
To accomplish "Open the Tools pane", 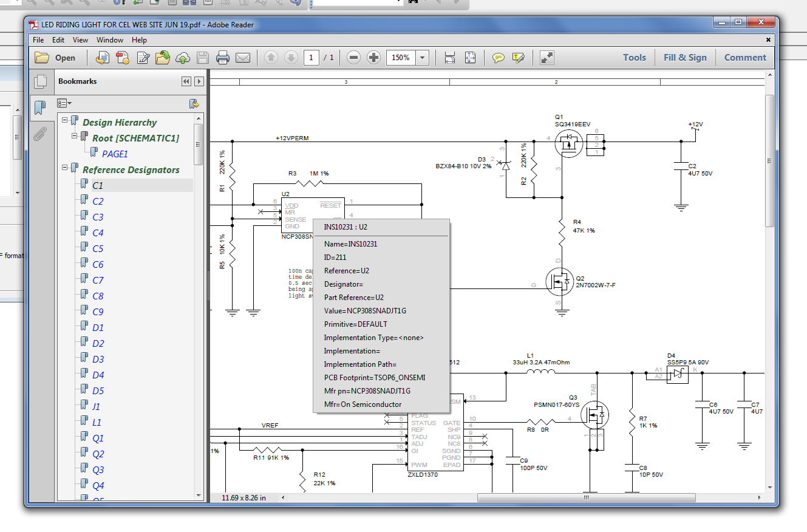I will click(635, 58).
